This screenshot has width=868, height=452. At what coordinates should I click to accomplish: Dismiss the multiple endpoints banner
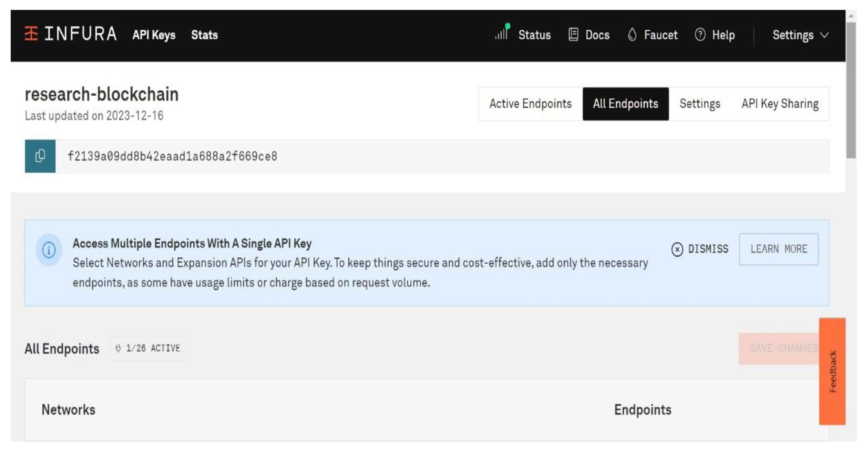(x=700, y=249)
